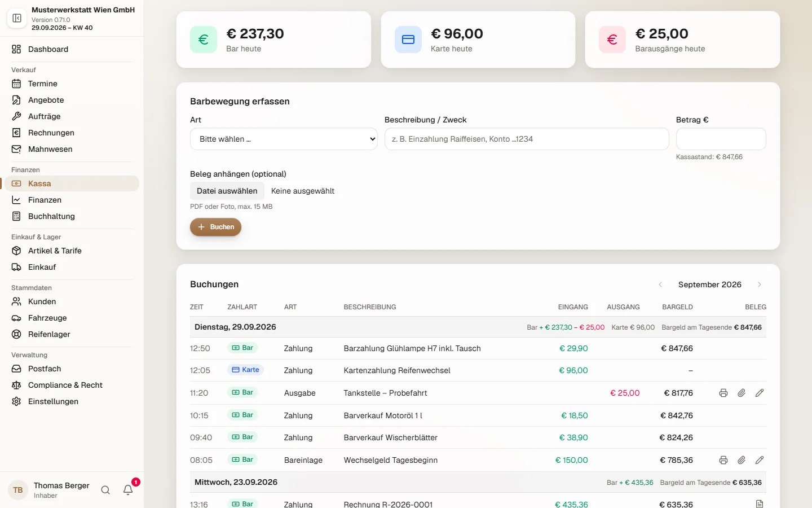The width and height of the screenshot is (812, 508).
Task: Click the 'Mittwoch, 23.09.2026' day header
Action: click(x=236, y=482)
